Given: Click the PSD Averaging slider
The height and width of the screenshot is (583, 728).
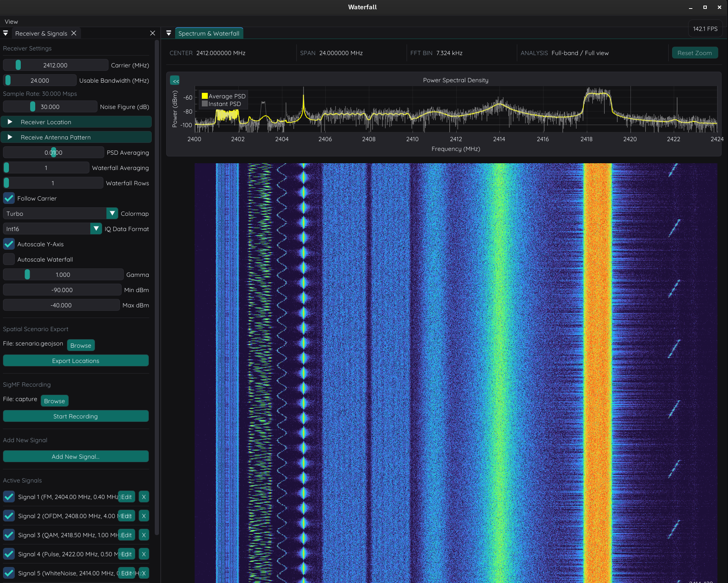Looking at the screenshot, I should (x=53, y=153).
